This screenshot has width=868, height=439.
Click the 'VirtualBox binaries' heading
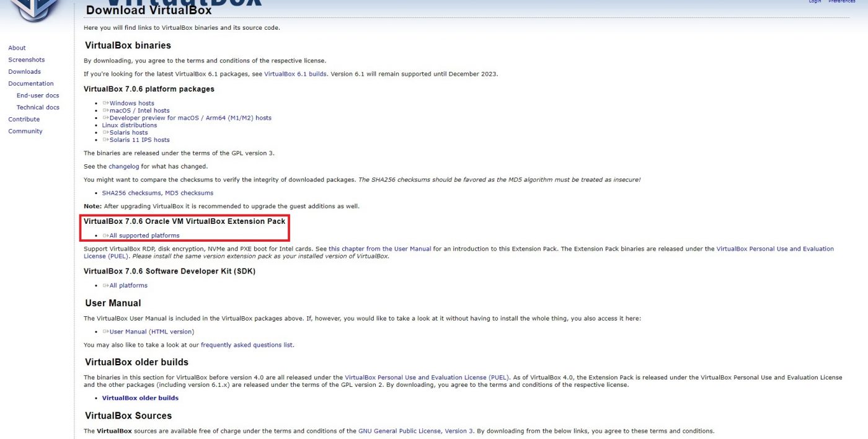click(128, 45)
